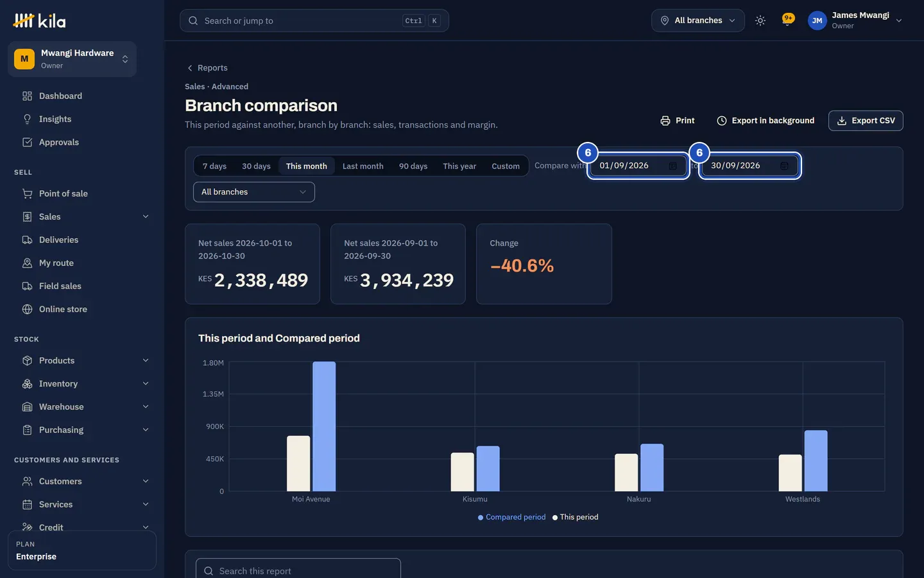Click the Mwangi Hardware M badge
The image size is (924, 578).
click(x=24, y=59)
